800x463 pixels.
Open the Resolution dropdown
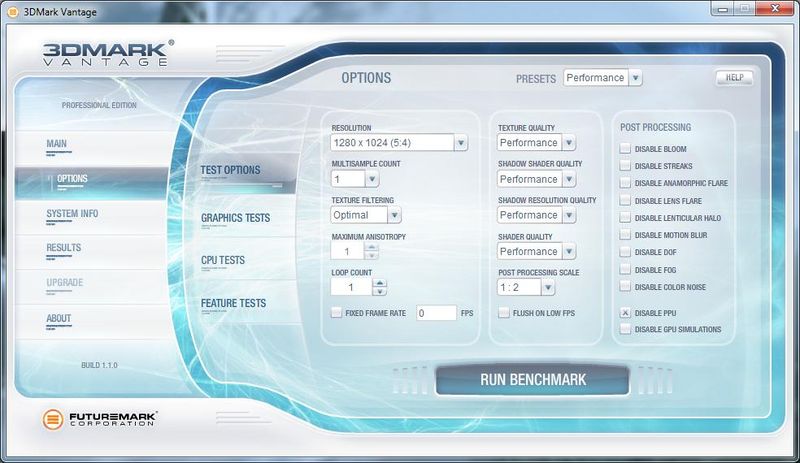pyautogui.click(x=460, y=143)
